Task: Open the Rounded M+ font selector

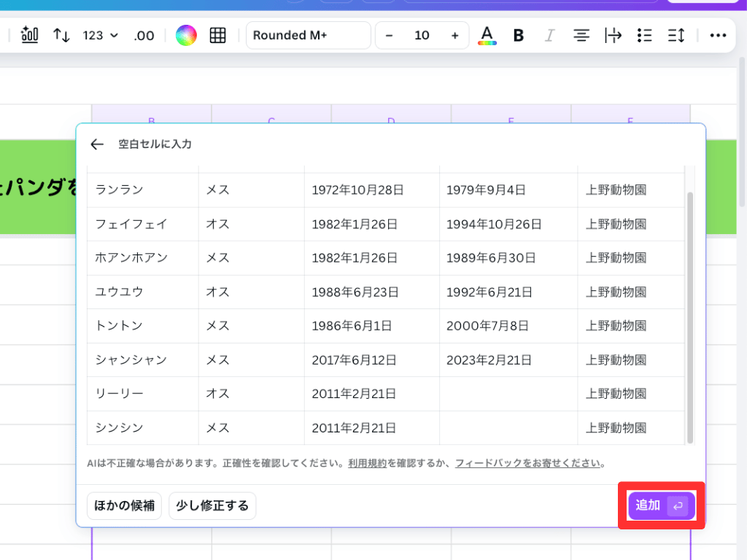Action: (x=309, y=35)
